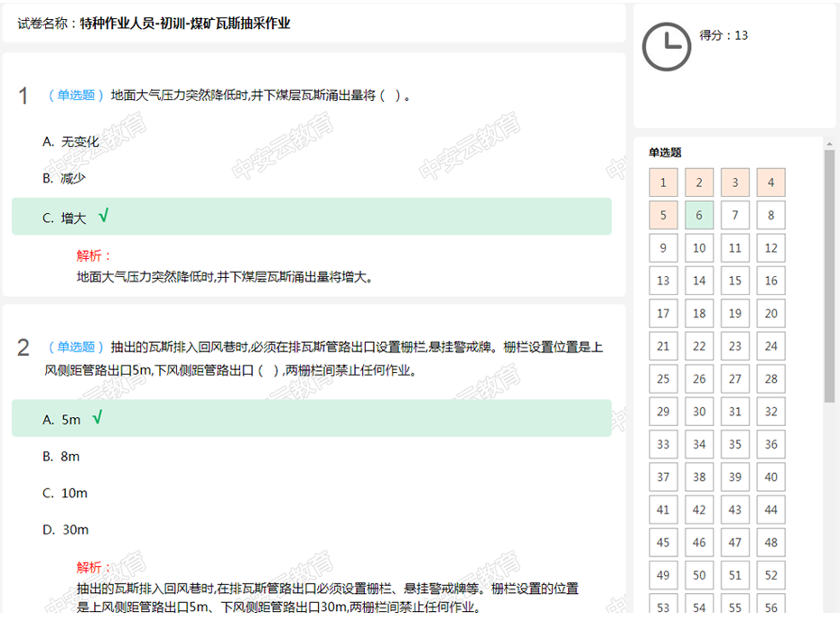
Task: Navigate to question 44
Action: click(770, 509)
